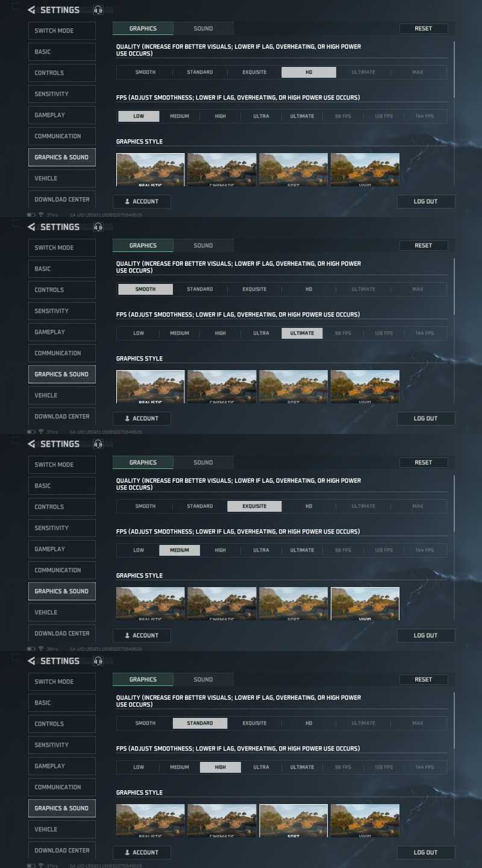Switch to Sound tab where HD quality is selected

click(203, 28)
